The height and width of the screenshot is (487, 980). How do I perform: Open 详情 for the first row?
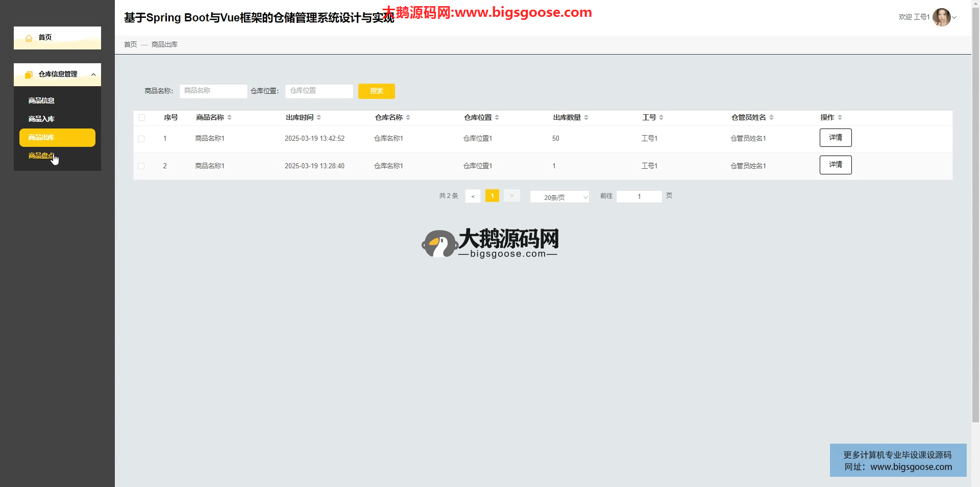[835, 138]
